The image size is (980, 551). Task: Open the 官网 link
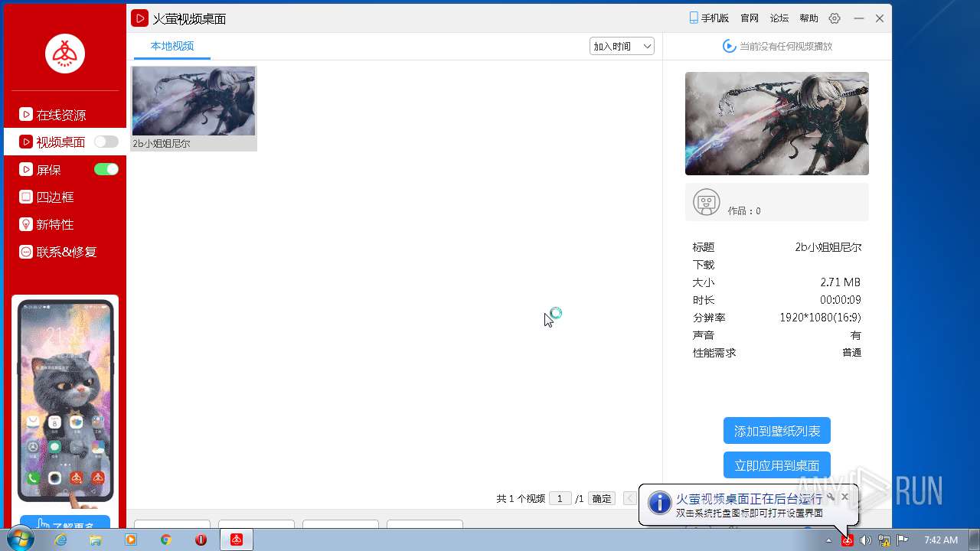pyautogui.click(x=750, y=18)
